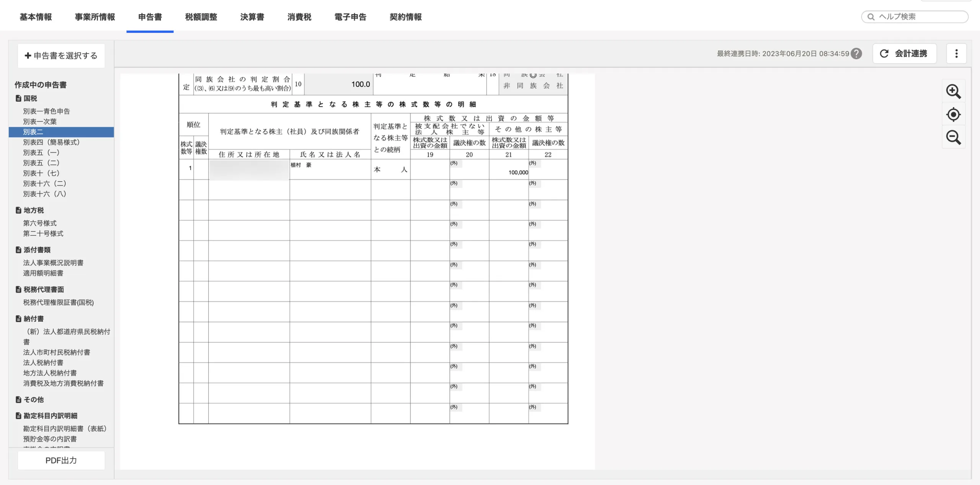Zoom out of the form preview
Viewport: 980px width, 485px height.
click(953, 137)
